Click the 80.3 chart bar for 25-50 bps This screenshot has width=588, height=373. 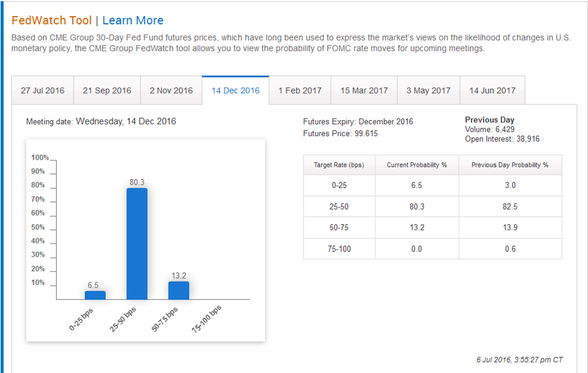[137, 244]
